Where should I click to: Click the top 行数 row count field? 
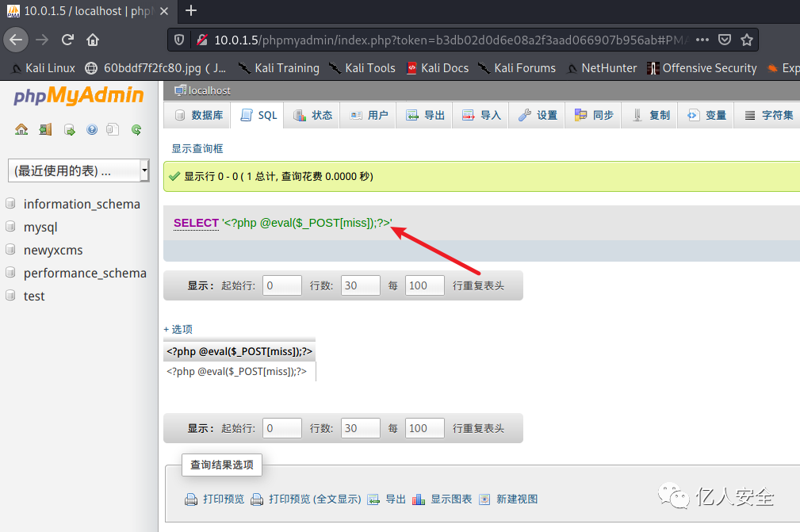361,285
